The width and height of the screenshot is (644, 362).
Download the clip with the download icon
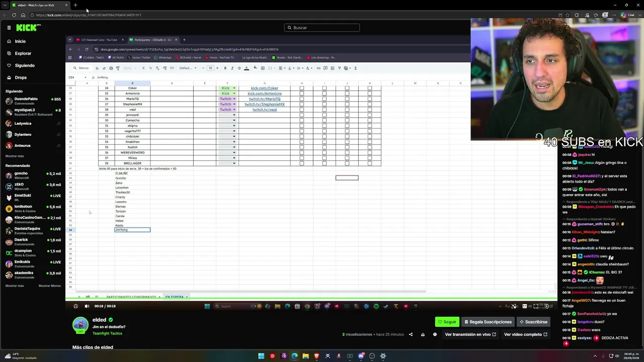(x=423, y=334)
